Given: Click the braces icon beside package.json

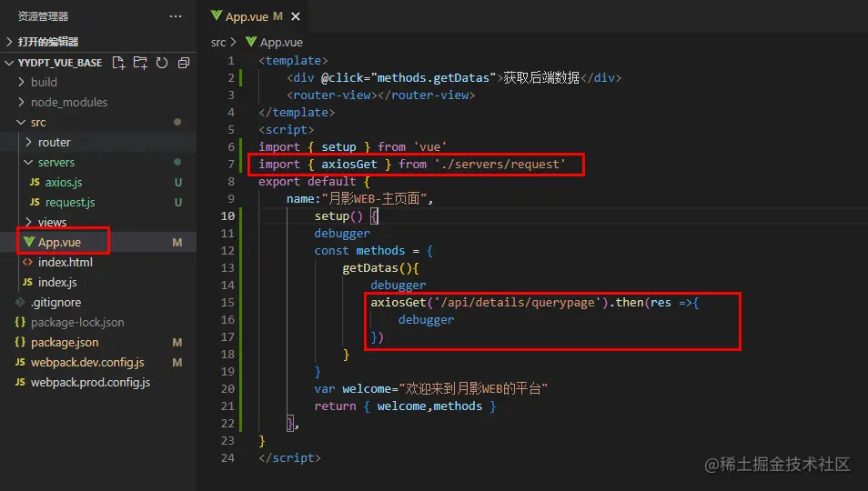Looking at the screenshot, I should click(21, 342).
